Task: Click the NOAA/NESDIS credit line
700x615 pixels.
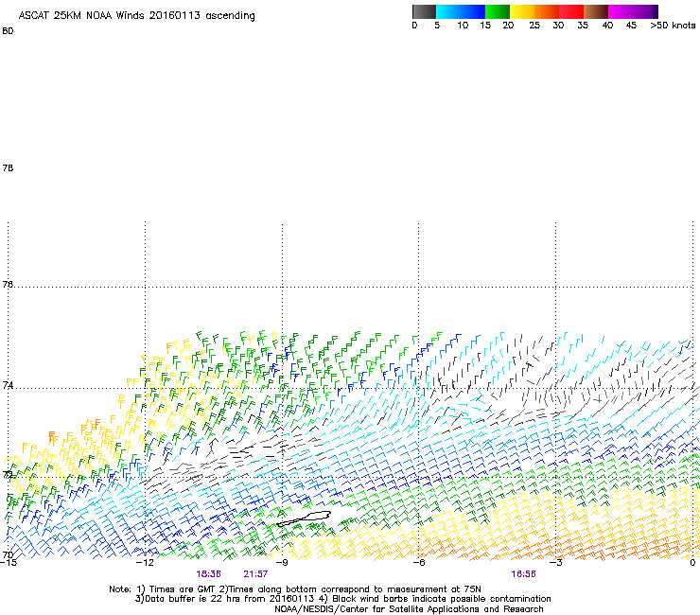Action: coord(409,609)
